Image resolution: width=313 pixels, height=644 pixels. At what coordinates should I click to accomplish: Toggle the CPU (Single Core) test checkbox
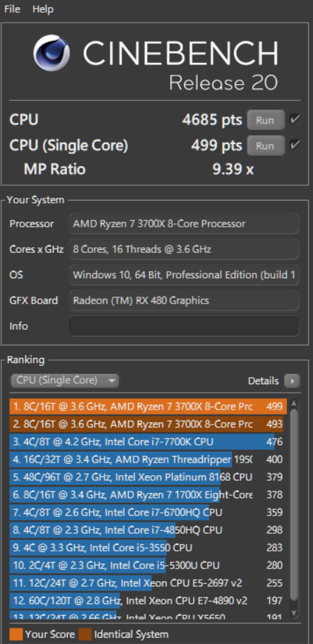point(295,145)
